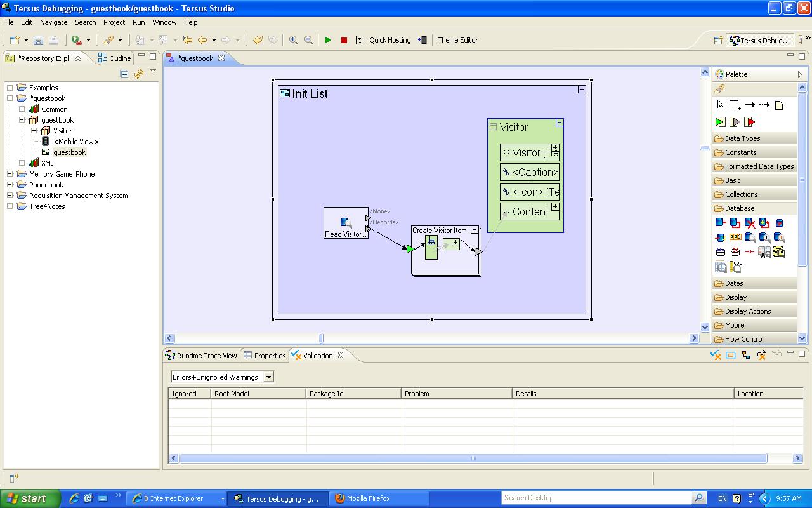Expand the Content element plus box
Viewport: 812px width, 508px height.
coord(554,207)
